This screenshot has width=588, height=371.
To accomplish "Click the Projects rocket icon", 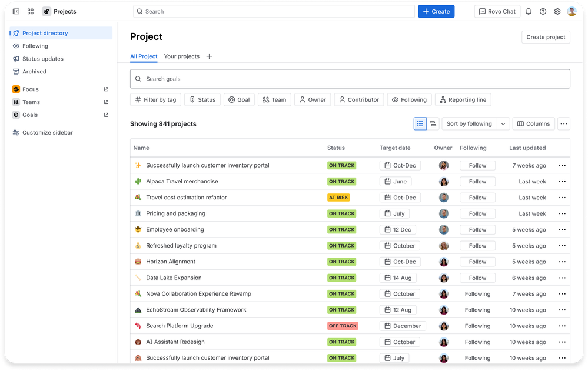I will point(46,11).
